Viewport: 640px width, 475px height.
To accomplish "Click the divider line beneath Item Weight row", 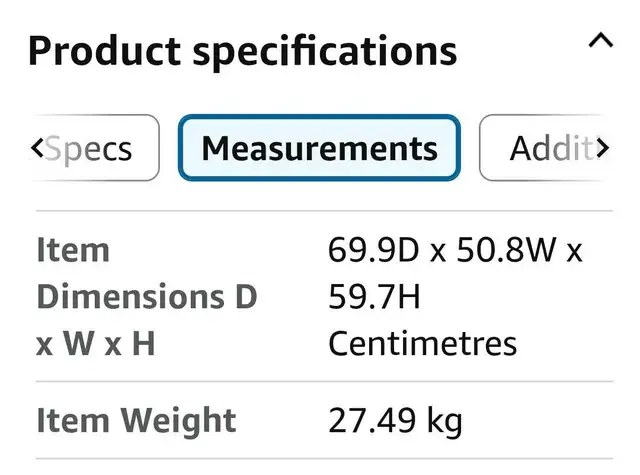I will 324,459.
